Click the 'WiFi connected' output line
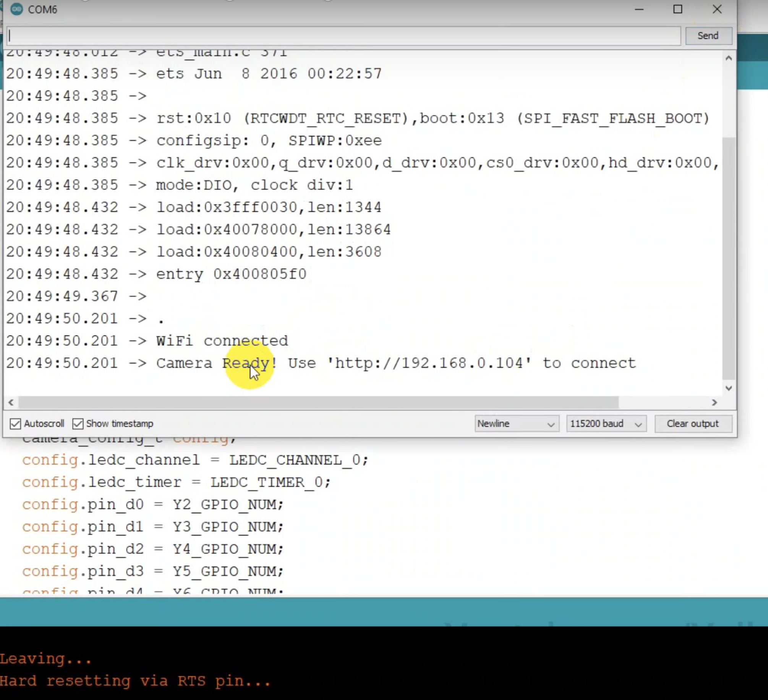 point(222,340)
